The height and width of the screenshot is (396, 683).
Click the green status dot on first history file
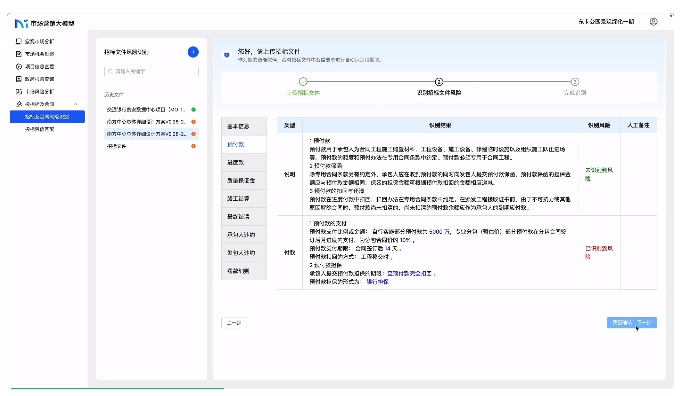(193, 109)
